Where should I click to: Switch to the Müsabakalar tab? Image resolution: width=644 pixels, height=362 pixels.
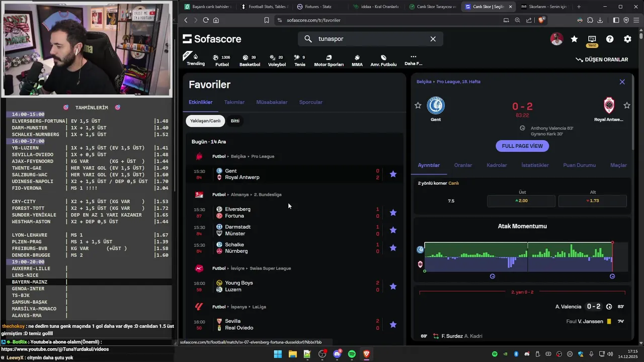pos(272,102)
